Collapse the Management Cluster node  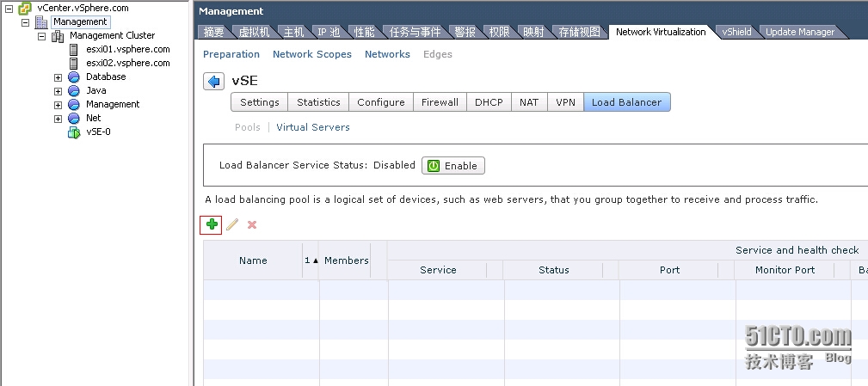[41, 36]
